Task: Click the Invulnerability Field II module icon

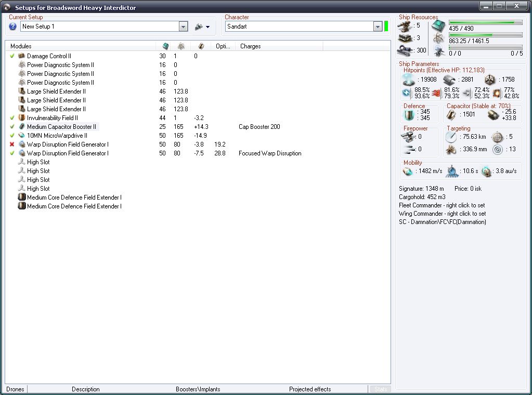Action: (22, 117)
